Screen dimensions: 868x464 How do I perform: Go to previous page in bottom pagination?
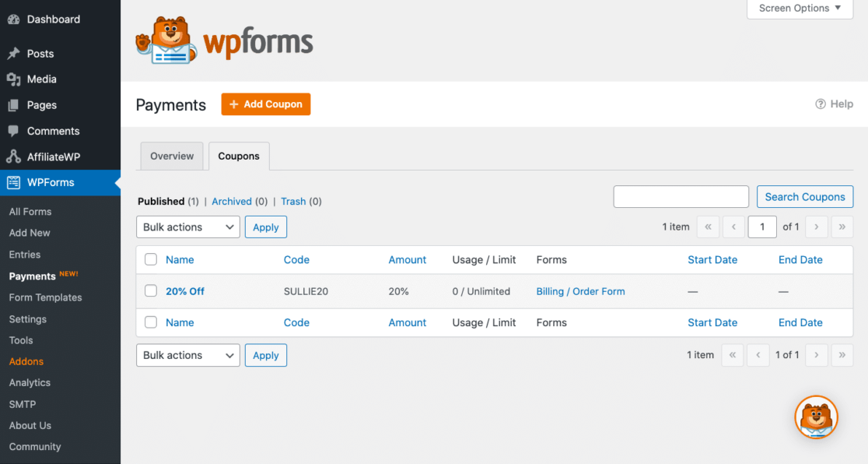tap(758, 355)
